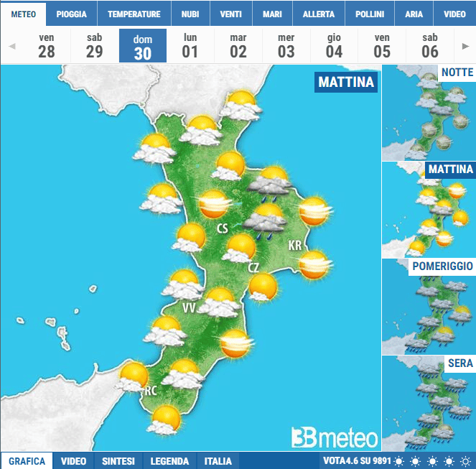Choose day mar 02

tap(238, 46)
